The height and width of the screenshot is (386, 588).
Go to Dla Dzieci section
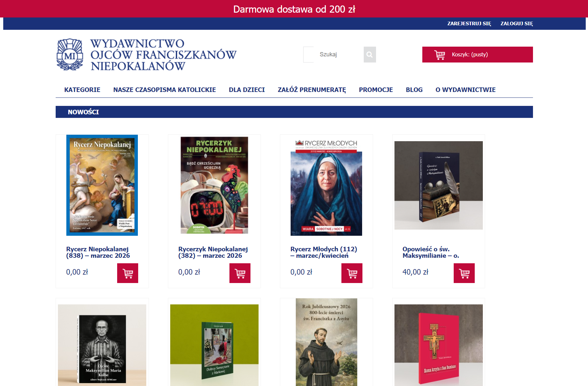pos(247,90)
